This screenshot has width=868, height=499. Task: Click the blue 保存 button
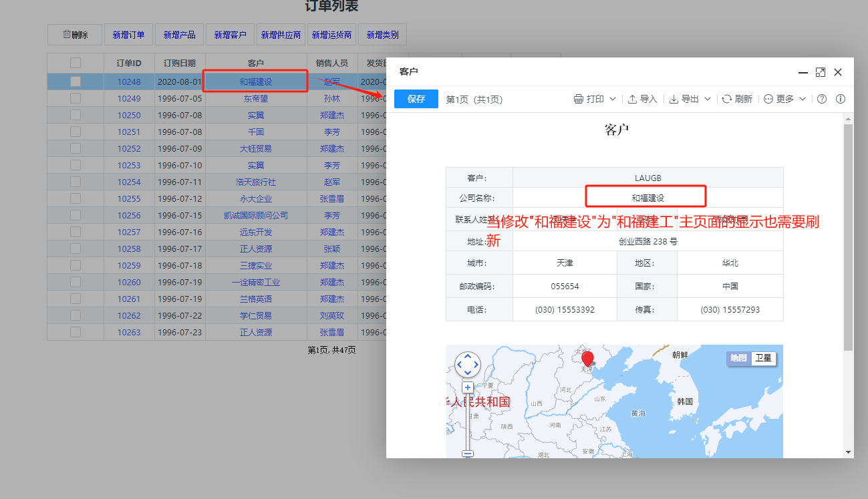(416, 99)
